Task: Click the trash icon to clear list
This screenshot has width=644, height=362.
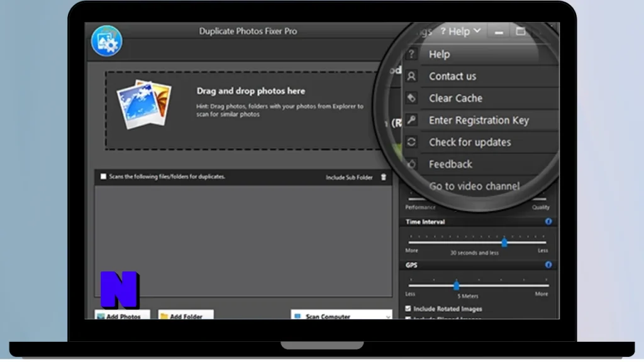Action: [x=384, y=177]
